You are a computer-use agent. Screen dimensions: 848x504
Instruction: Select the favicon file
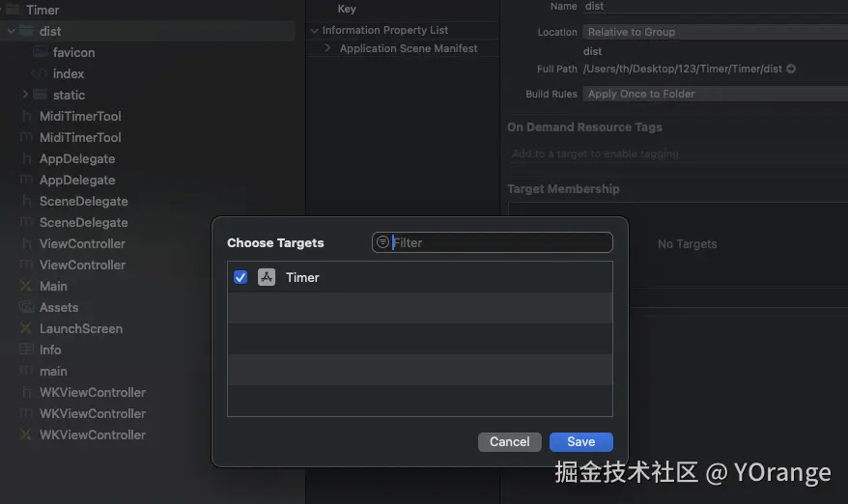73,52
